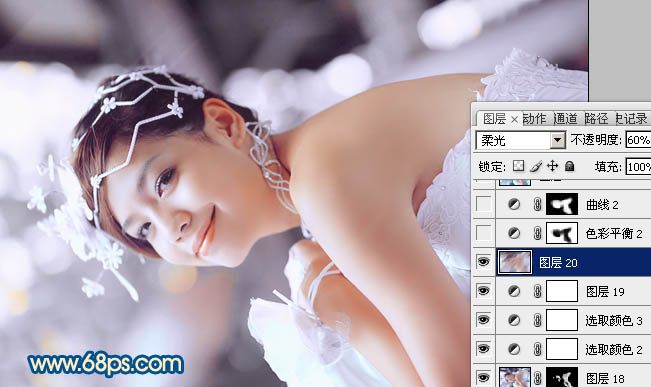Screen dimensions: 651x387
Task: Toggle the mask link icon on 图层 18
Action: tap(538, 378)
